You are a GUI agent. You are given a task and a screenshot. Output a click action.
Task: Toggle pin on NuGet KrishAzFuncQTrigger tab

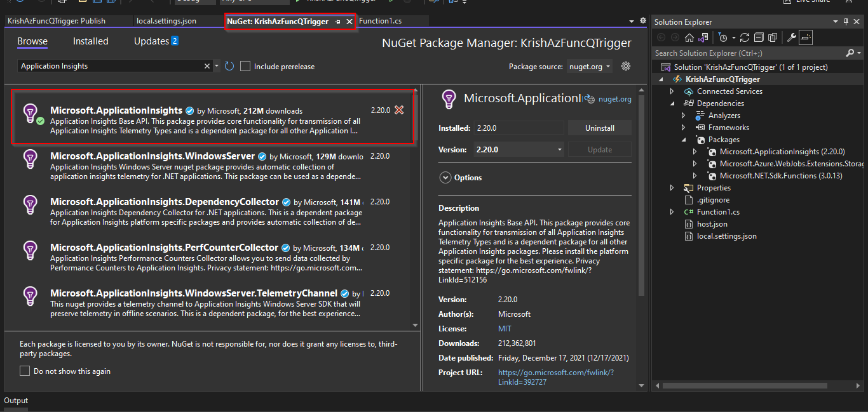click(338, 22)
